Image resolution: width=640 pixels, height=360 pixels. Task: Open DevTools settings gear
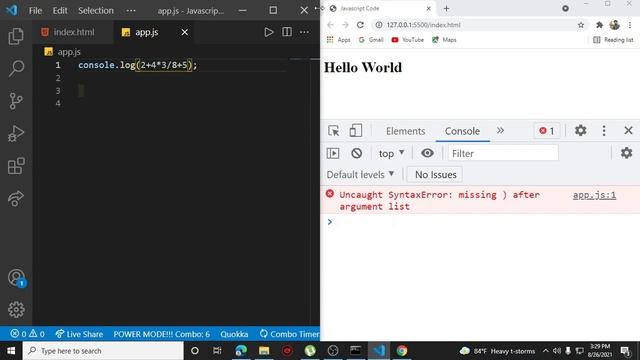580,131
